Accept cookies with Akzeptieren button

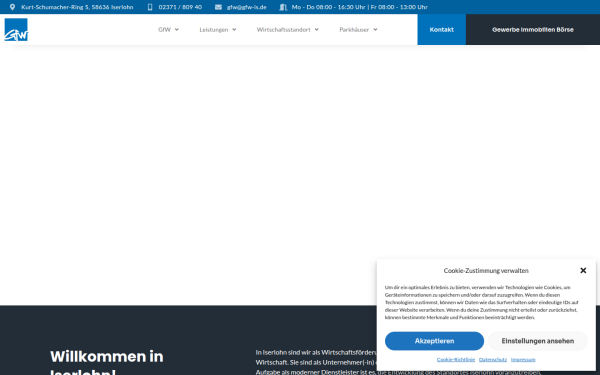coord(434,341)
